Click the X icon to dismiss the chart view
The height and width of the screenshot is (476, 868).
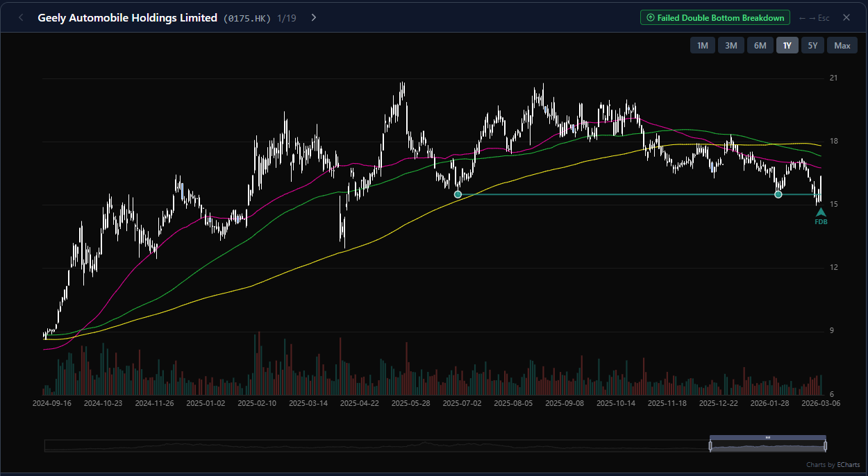tap(846, 17)
